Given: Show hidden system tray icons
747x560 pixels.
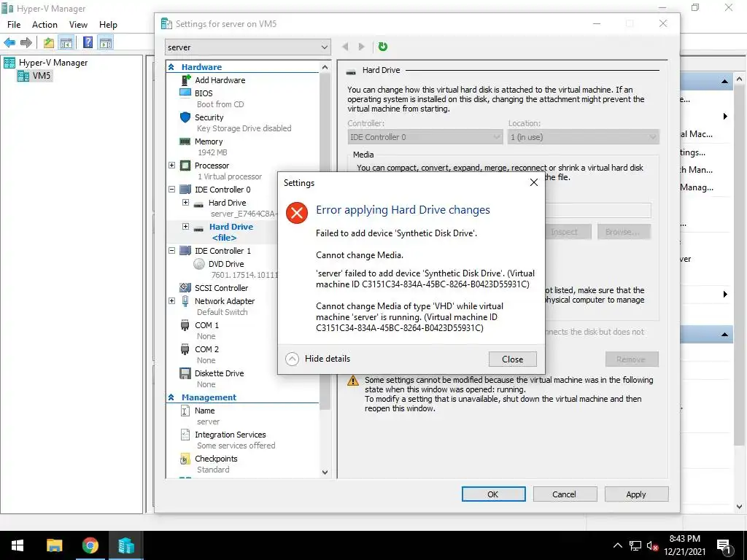Looking at the screenshot, I should [617, 545].
